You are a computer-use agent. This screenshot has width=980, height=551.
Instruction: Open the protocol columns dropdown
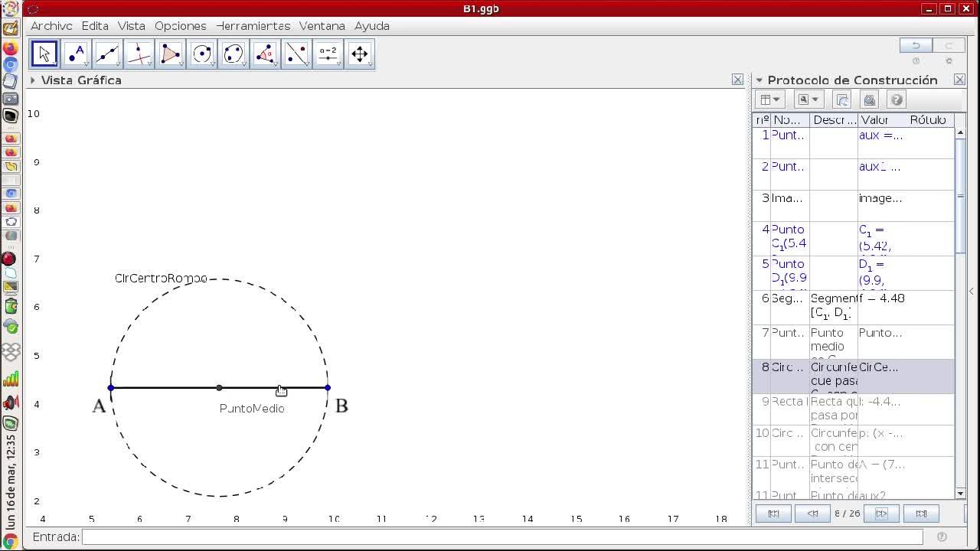[x=769, y=99]
